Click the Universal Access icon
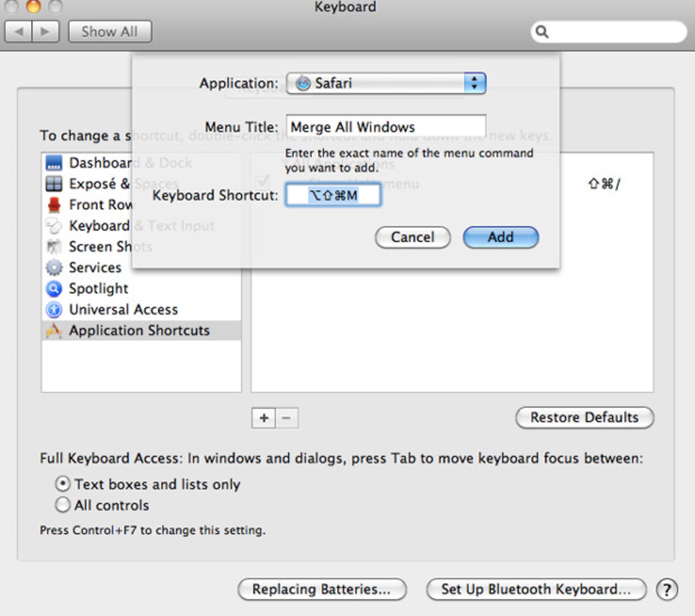Viewport: 695px width, 616px height. pyautogui.click(x=54, y=310)
